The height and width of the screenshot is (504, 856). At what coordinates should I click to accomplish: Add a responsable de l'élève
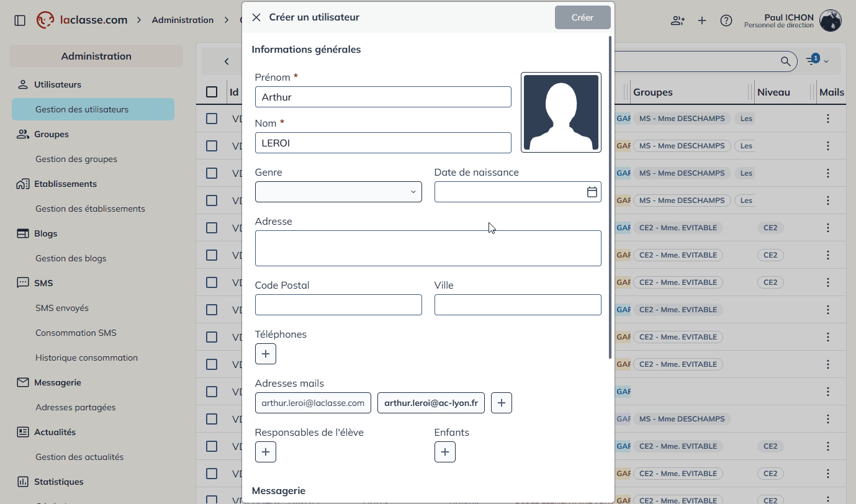pyautogui.click(x=265, y=452)
